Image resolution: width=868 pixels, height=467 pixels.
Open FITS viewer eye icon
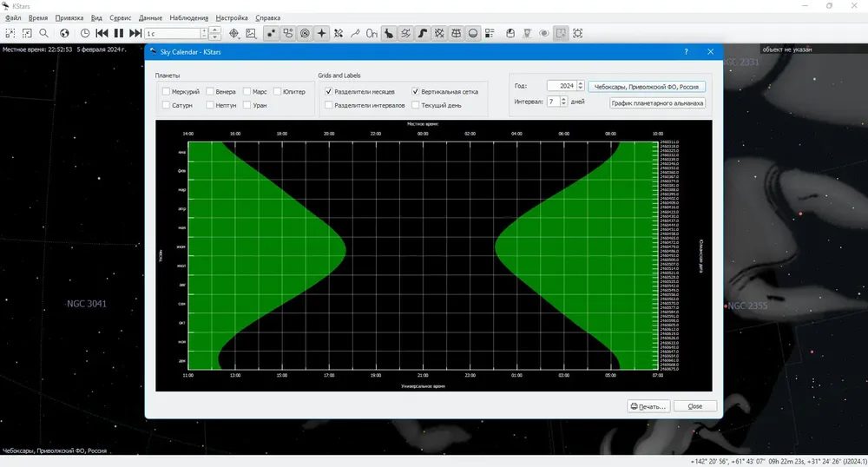pyautogui.click(x=544, y=33)
